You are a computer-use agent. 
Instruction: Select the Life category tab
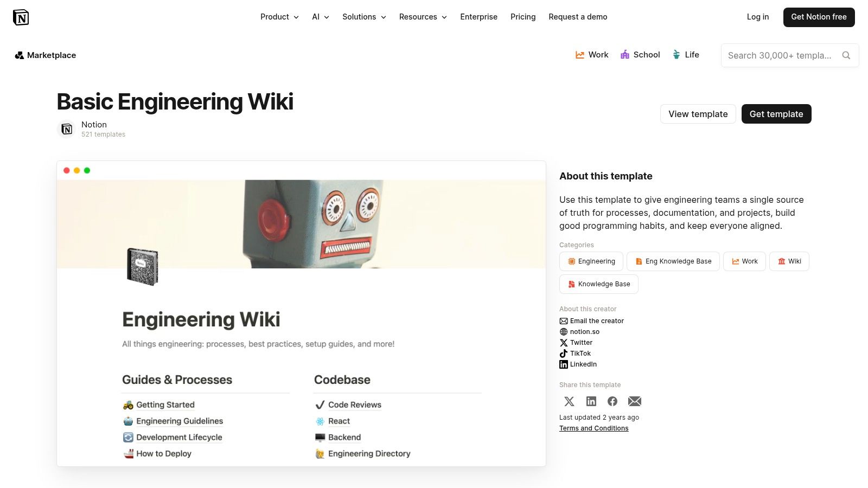coord(686,55)
